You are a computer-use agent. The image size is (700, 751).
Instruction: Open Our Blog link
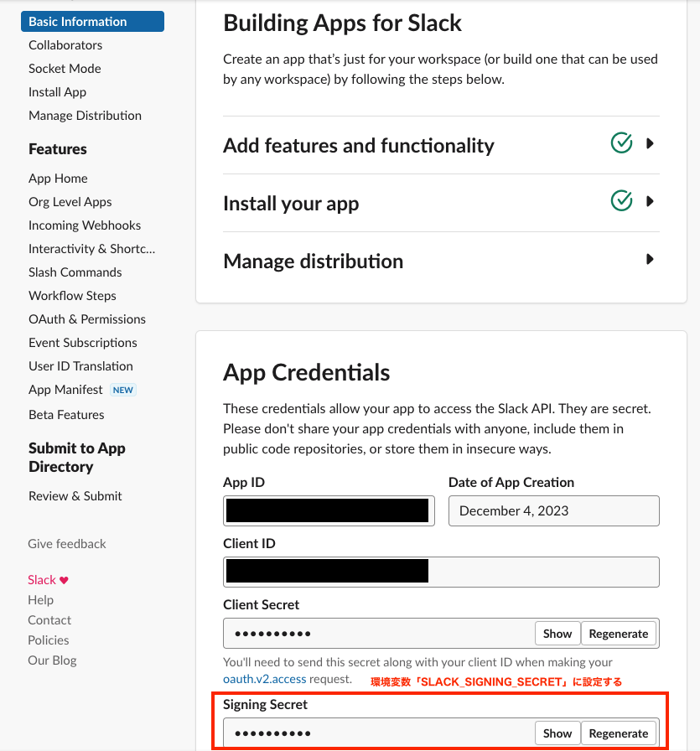tap(52, 660)
